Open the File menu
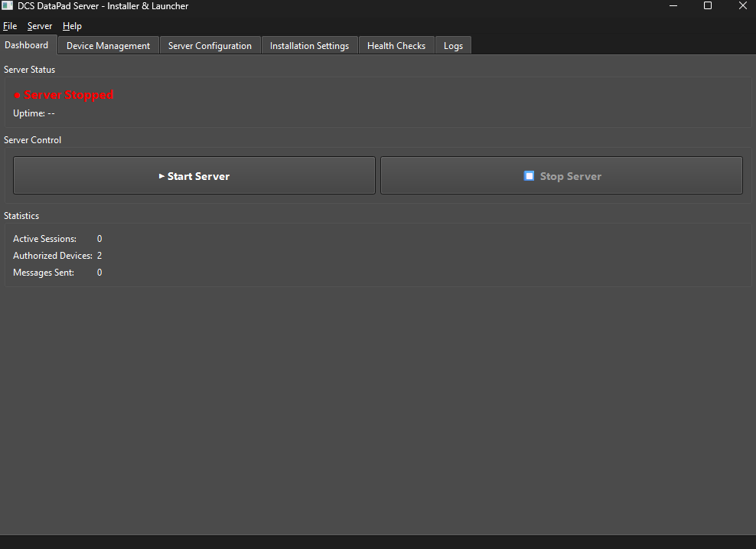 point(10,26)
